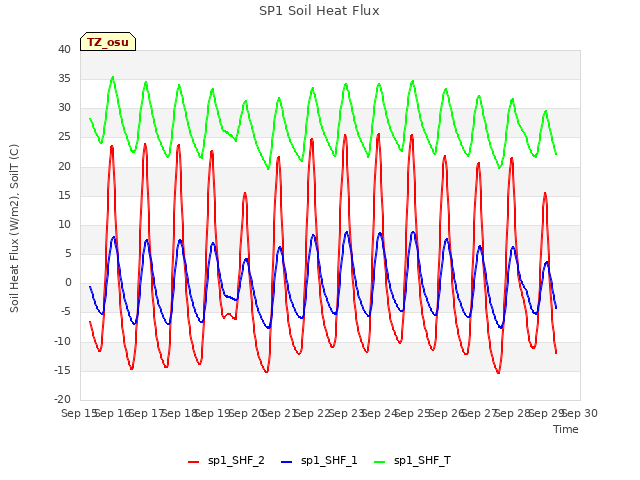Click the y-axis tick value 40

(x=64, y=49)
